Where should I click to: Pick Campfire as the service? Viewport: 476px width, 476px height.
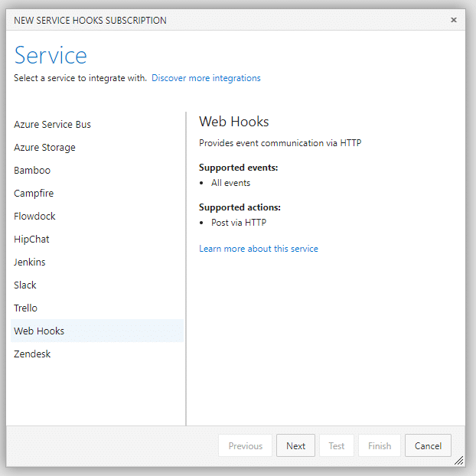[x=97, y=194]
